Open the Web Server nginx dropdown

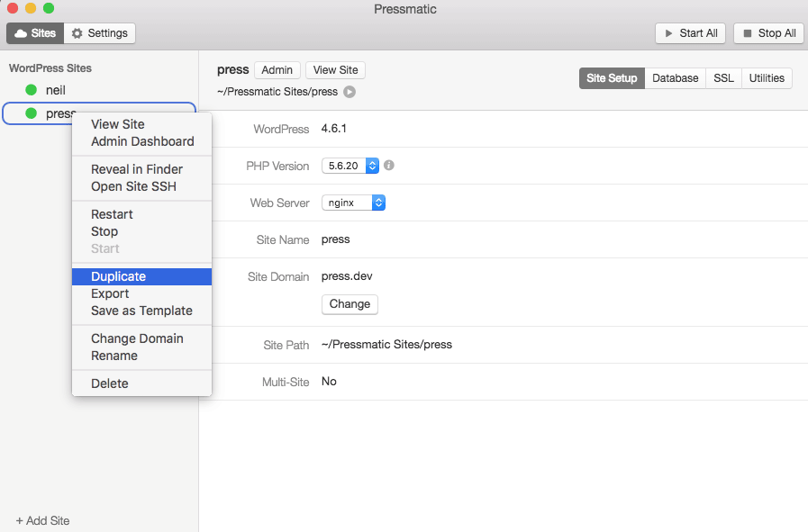coord(353,203)
